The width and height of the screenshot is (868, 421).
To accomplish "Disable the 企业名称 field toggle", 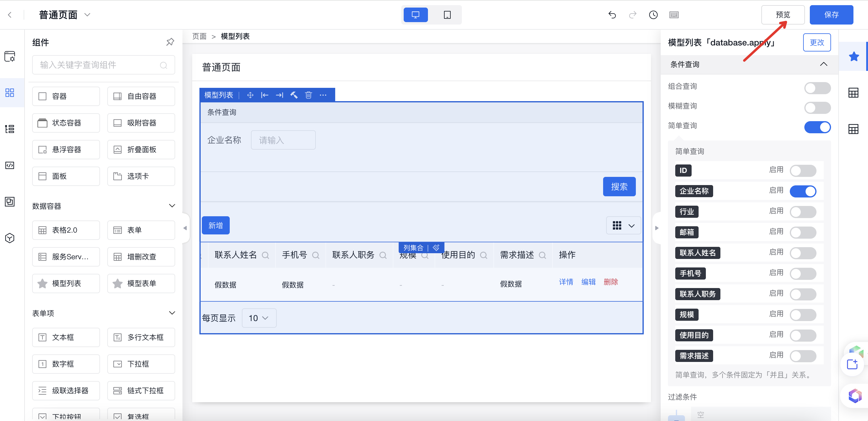I will (803, 191).
